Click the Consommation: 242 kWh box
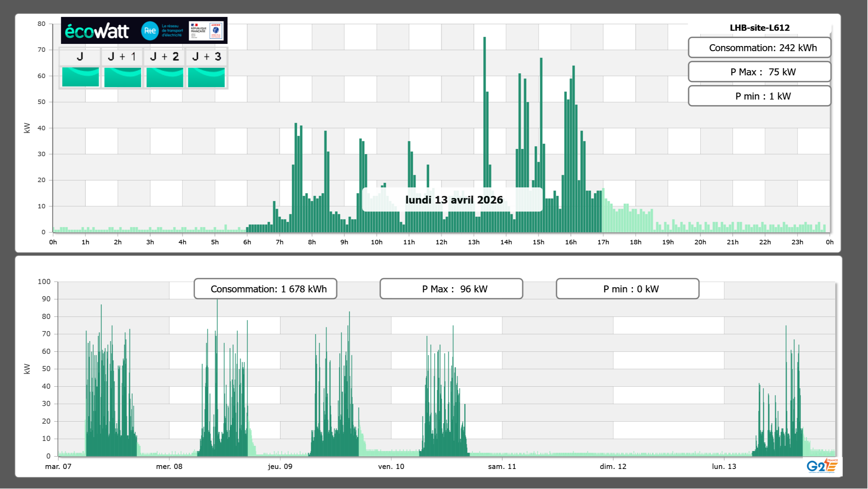 (x=759, y=48)
